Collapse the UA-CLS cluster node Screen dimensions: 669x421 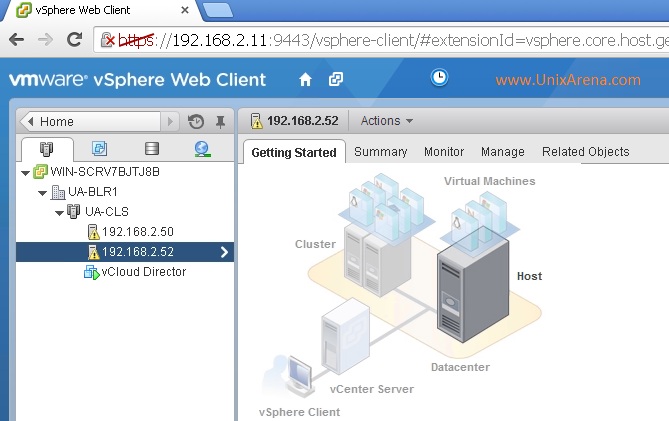click(x=59, y=213)
